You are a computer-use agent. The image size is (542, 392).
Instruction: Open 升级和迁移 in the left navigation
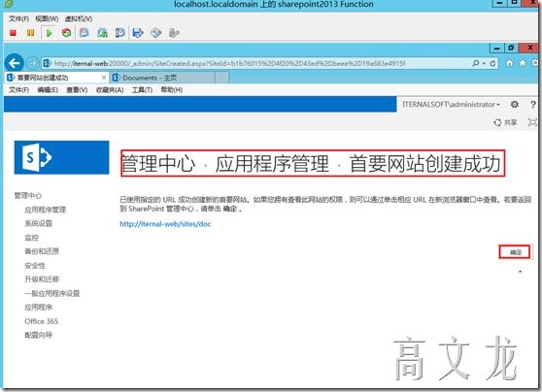pos(42,279)
